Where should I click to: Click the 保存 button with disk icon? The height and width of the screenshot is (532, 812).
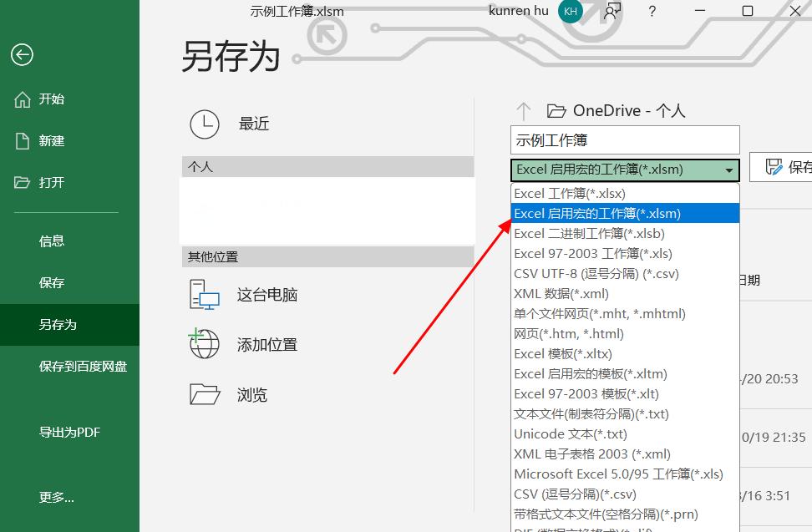coord(781,167)
